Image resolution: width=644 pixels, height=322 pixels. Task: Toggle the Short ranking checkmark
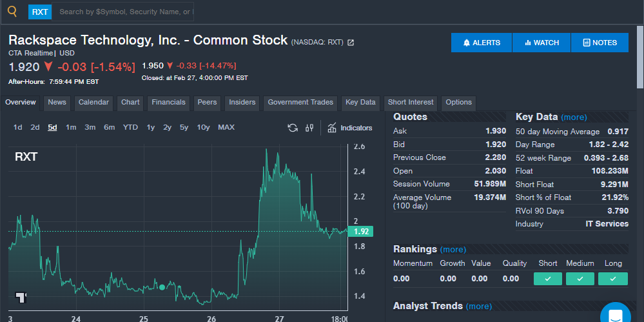(x=547, y=279)
